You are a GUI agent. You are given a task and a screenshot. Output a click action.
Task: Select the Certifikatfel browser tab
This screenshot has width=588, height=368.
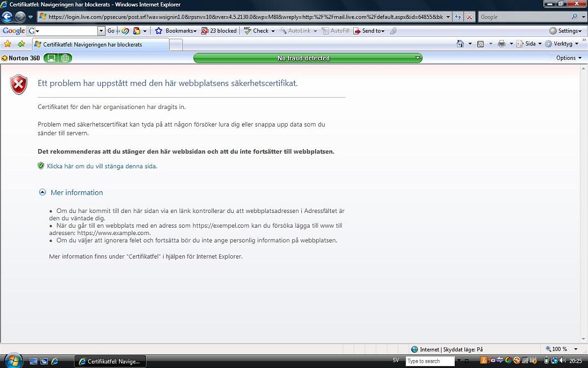point(100,44)
